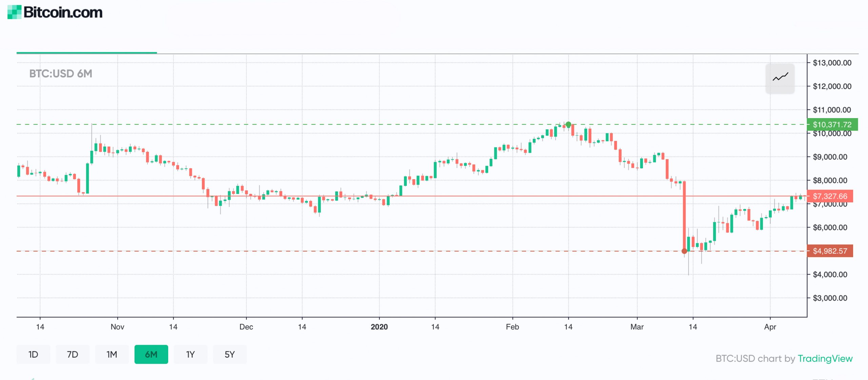The image size is (868, 380).
Task: Click the 2020 date axis label
Action: click(379, 327)
